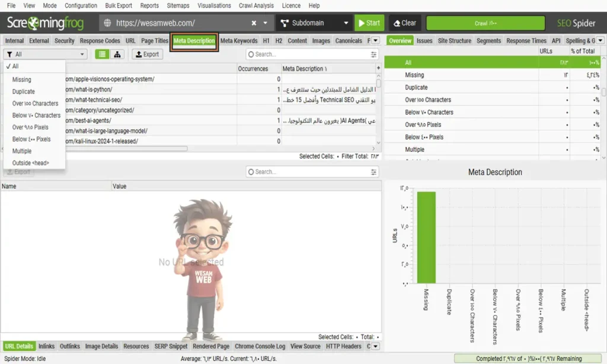
Task: Click the search filter settings icon in upper search box
Action: click(373, 54)
